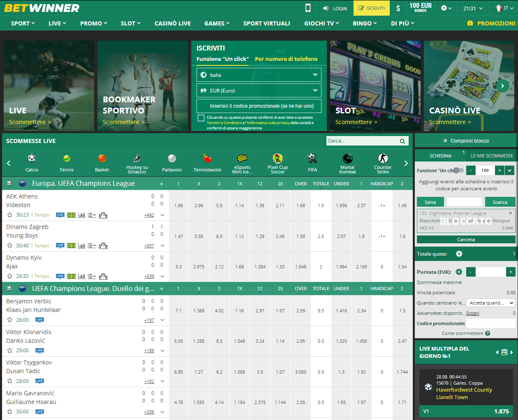This screenshot has width=518, height=420.
Task: Switch to Per numero di telefono tab
Action: click(x=286, y=59)
